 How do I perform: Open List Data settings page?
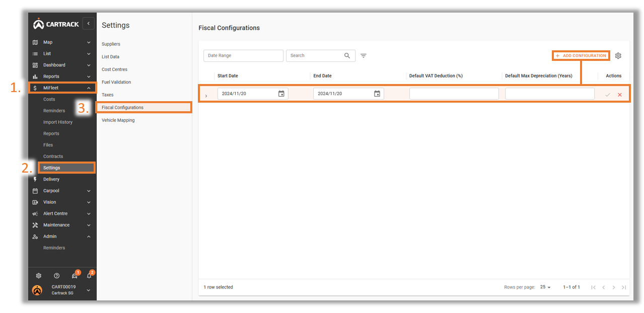click(x=110, y=57)
